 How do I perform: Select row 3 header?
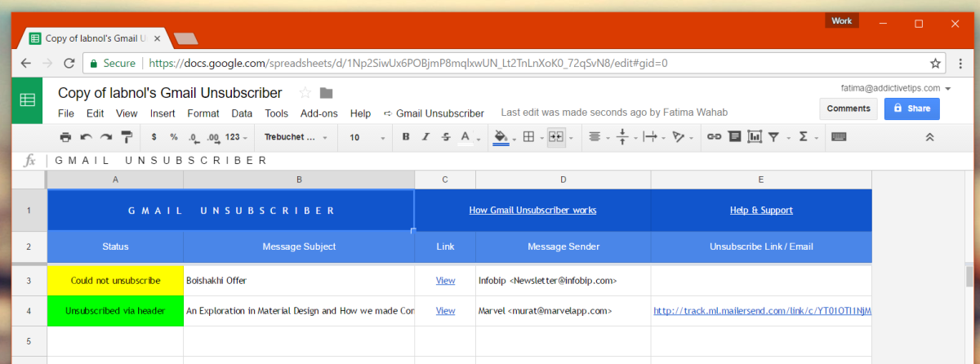point(29,281)
